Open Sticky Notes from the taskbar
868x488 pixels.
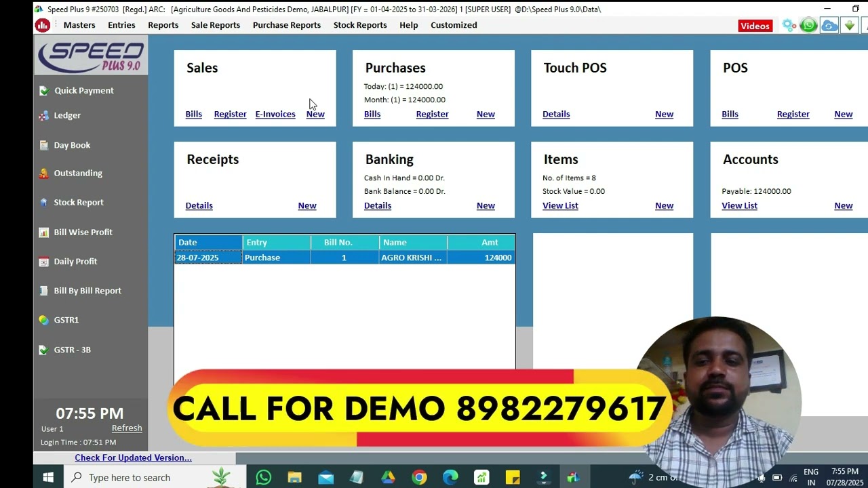point(513,478)
